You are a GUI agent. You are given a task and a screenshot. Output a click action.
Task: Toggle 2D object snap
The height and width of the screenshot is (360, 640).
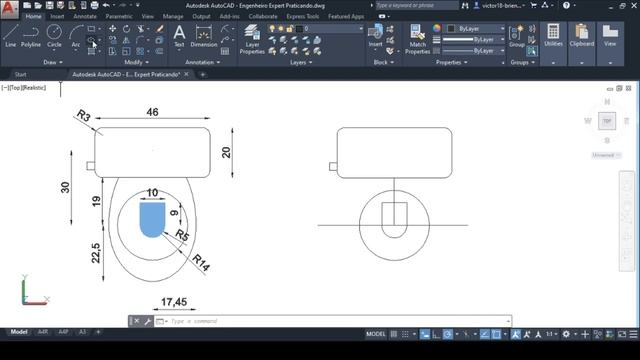pyautogui.click(x=496, y=334)
